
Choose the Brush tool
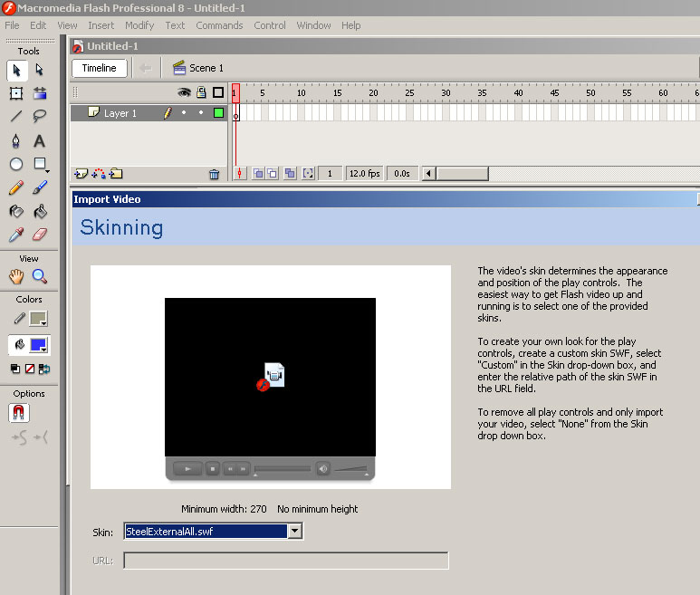click(39, 187)
